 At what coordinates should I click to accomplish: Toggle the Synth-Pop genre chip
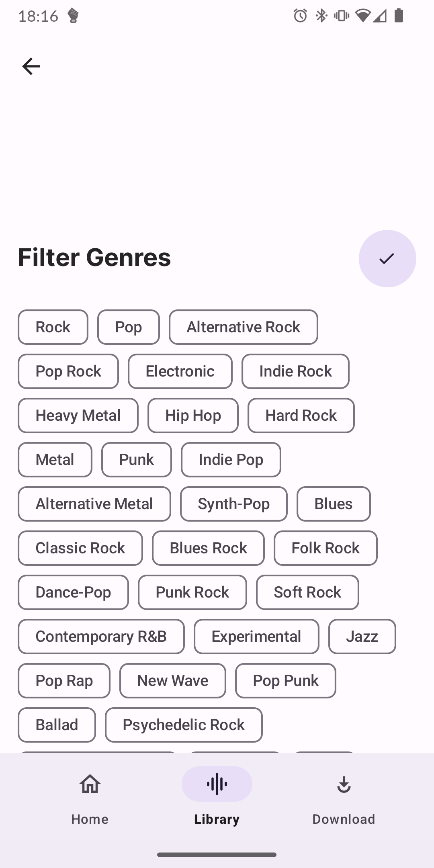tap(233, 504)
